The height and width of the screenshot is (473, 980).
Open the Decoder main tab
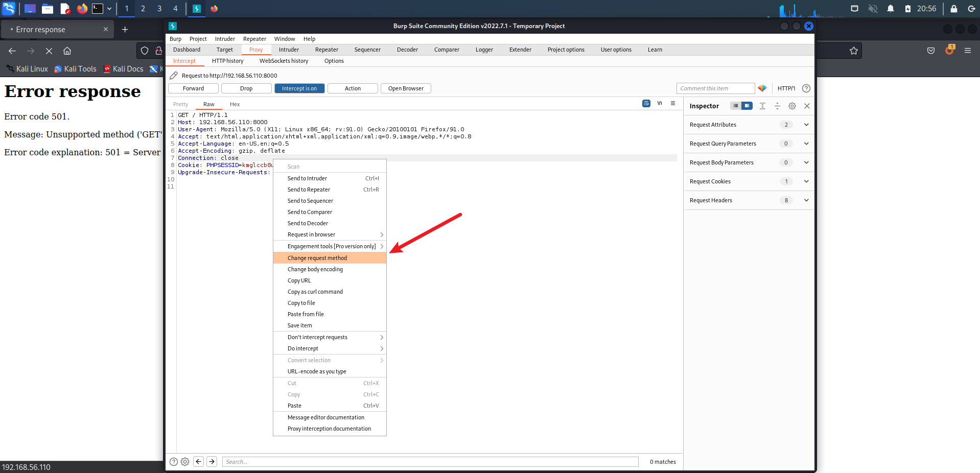click(407, 50)
